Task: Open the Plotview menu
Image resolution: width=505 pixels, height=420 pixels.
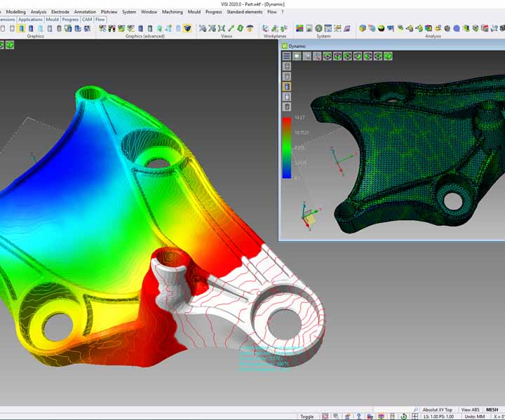Action: click(109, 12)
